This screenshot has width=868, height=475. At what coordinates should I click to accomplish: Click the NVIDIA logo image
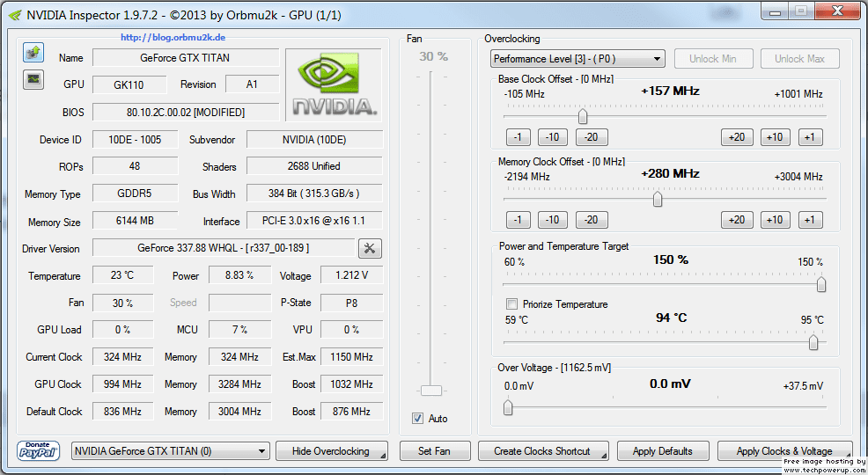(334, 84)
